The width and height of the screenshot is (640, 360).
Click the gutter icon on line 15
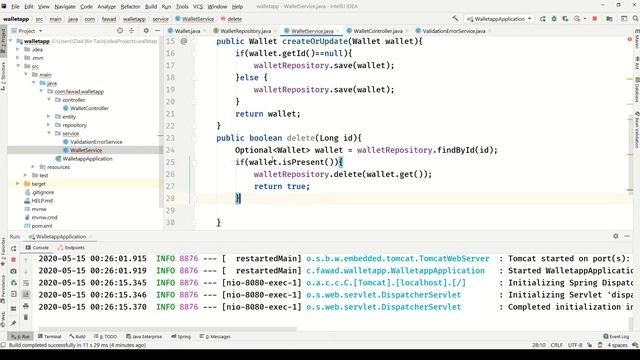point(184,41)
